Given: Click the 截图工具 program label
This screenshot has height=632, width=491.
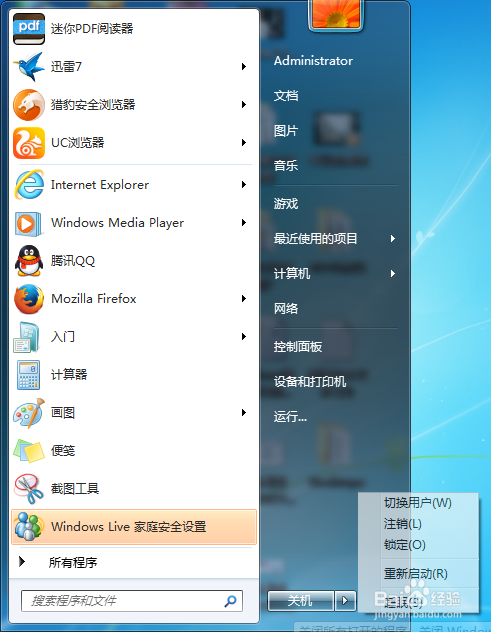Looking at the screenshot, I should point(75,489).
